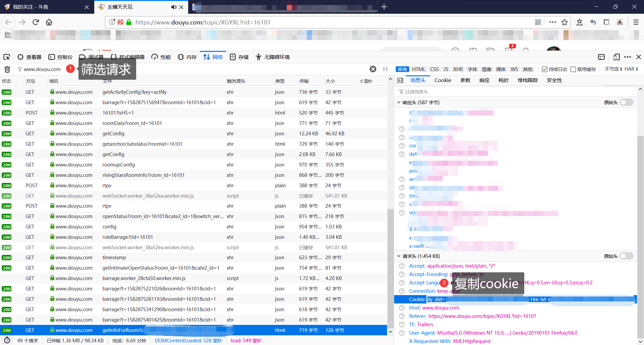
Task: Show help for Accept header
Action: click(x=402, y=266)
